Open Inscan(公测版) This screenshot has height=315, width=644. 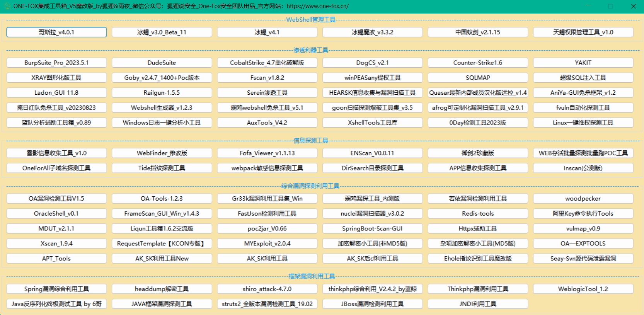[583, 168]
